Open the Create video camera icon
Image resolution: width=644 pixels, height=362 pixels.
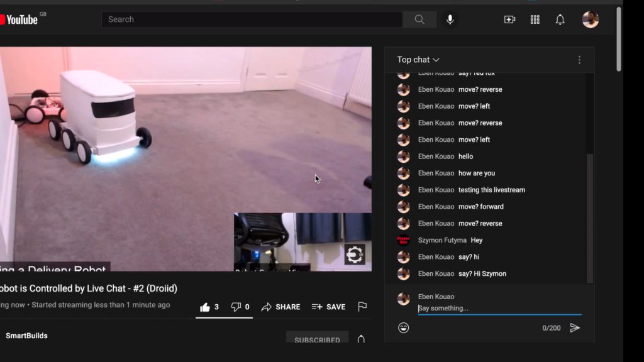[x=509, y=19]
